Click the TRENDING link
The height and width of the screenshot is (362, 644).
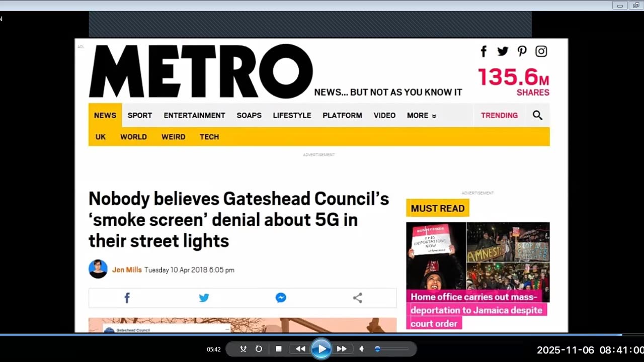pos(499,115)
